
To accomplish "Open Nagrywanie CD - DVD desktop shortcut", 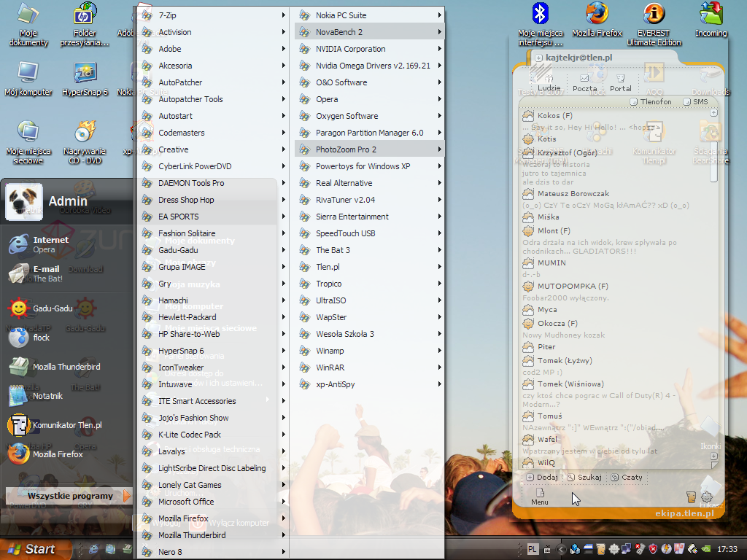I will (85, 142).
